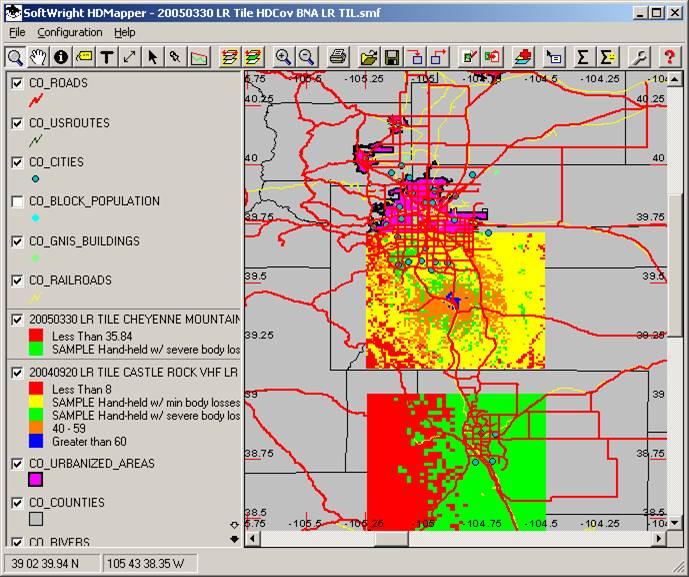689x577 pixels.
Task: Click the red 'Less Than 8' swatch
Action: pos(36,389)
